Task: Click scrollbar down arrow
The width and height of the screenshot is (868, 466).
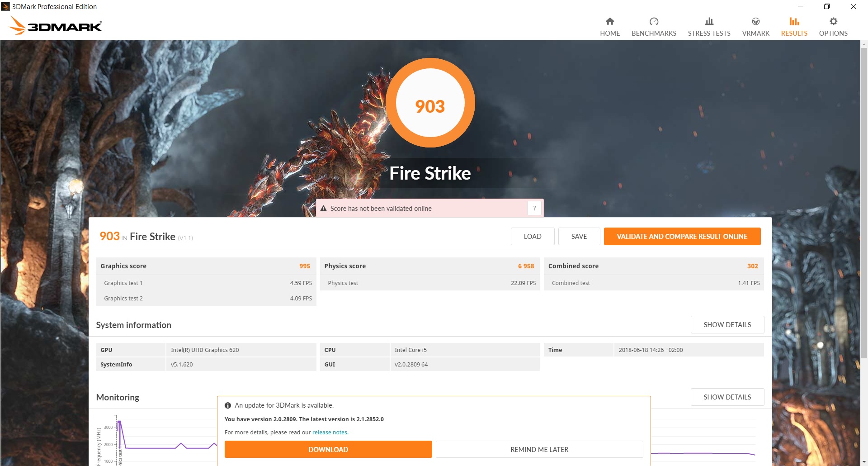Action: click(x=864, y=462)
